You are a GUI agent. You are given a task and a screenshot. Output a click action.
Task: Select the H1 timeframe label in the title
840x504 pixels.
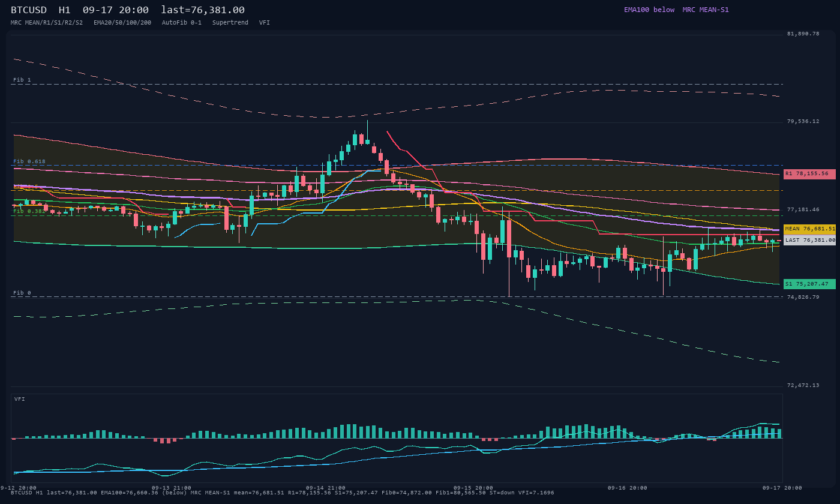point(65,10)
